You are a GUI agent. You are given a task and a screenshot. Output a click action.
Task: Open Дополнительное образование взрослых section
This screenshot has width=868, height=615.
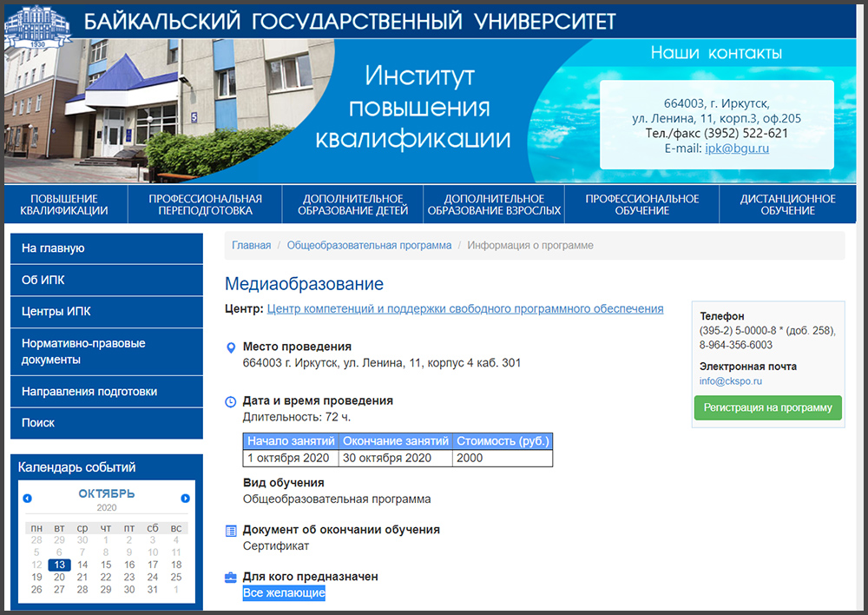click(494, 204)
